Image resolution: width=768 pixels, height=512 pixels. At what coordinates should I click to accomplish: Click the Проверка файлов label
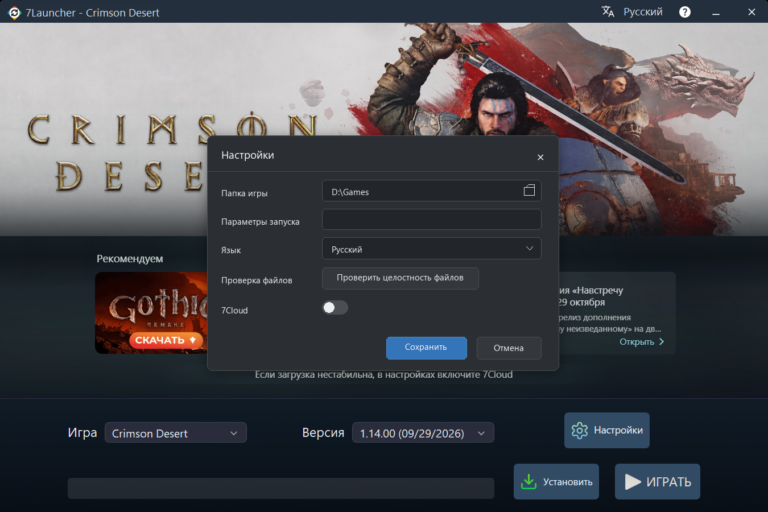pos(257,280)
